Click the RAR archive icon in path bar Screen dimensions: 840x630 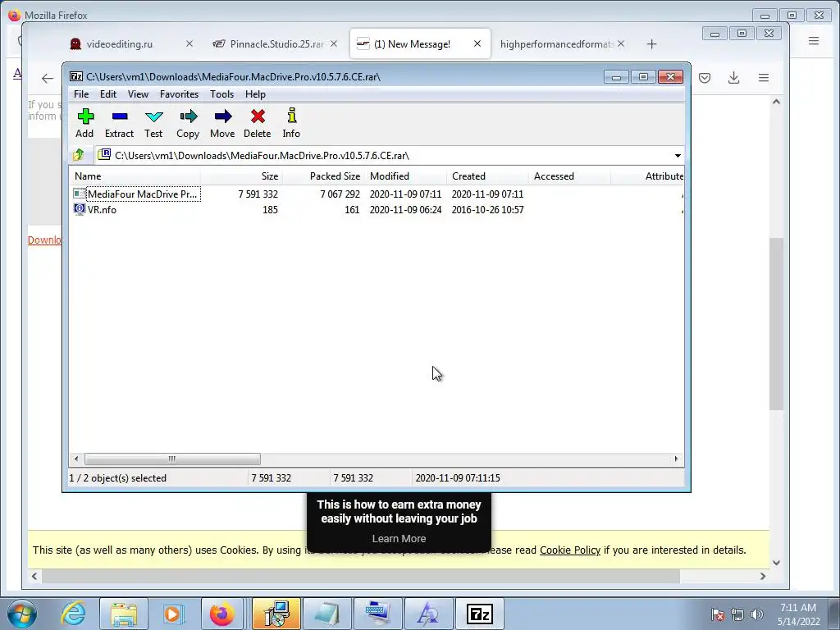(104, 155)
